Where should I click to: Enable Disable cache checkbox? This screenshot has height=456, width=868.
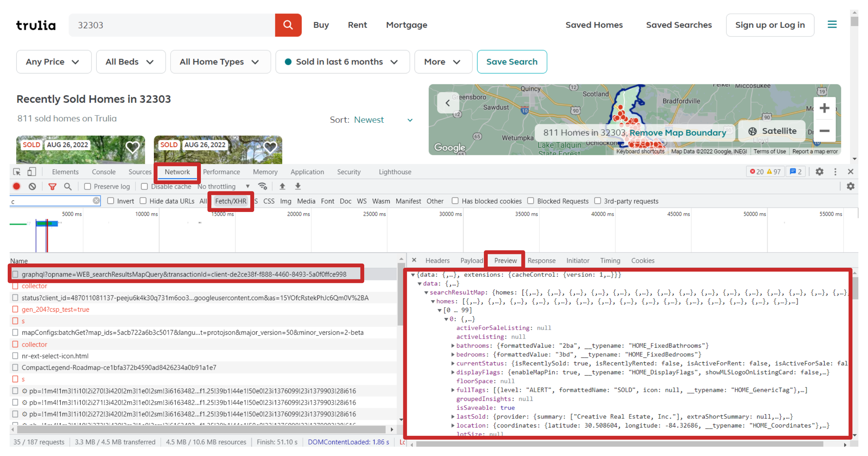pyautogui.click(x=144, y=186)
